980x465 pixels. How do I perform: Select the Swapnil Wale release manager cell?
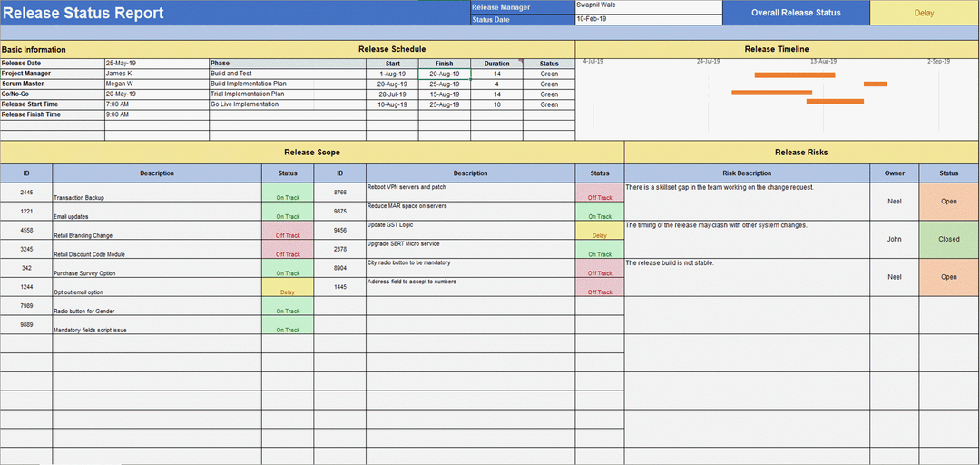(648, 5)
